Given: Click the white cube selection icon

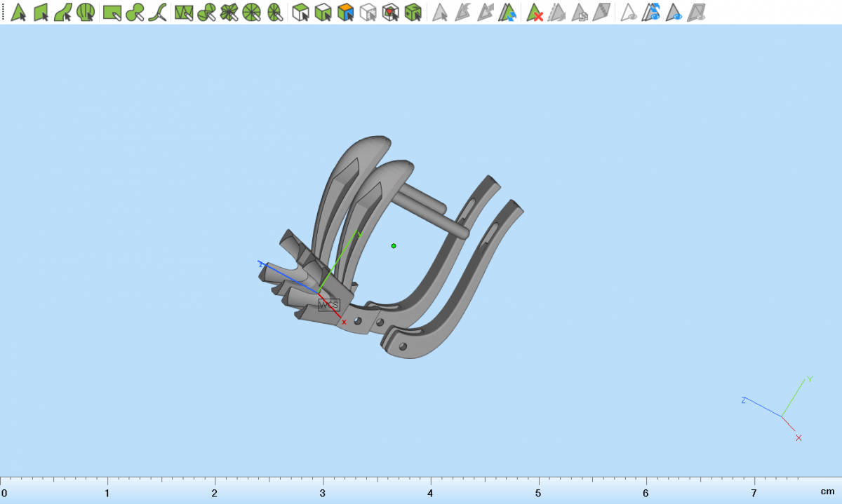Looking at the screenshot, I should (x=368, y=12).
